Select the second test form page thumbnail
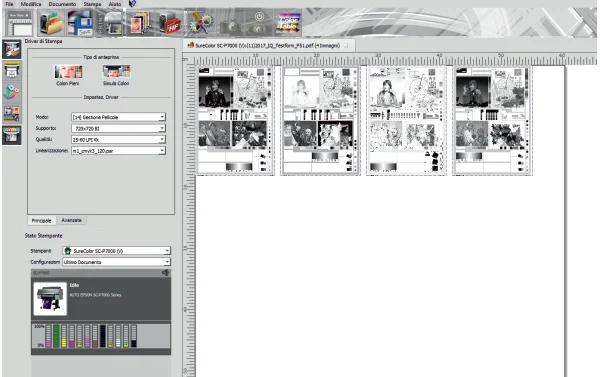The width and height of the screenshot is (600, 377). (x=320, y=121)
